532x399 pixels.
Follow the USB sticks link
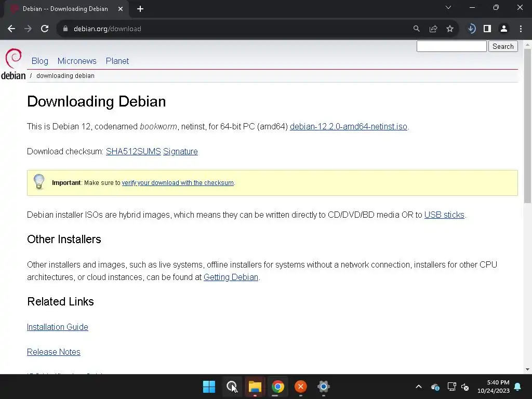coord(444,215)
